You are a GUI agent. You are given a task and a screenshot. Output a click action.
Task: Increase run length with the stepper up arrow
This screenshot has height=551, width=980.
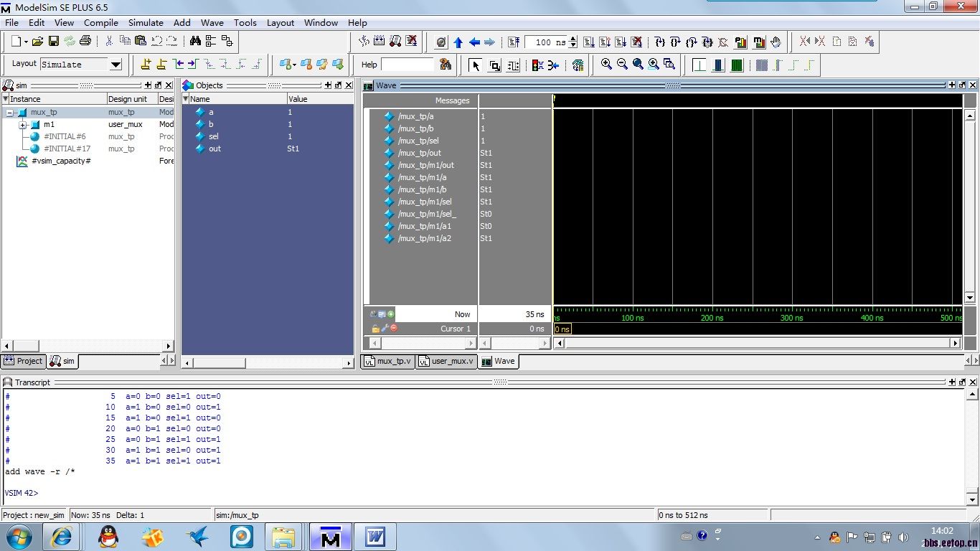point(573,39)
